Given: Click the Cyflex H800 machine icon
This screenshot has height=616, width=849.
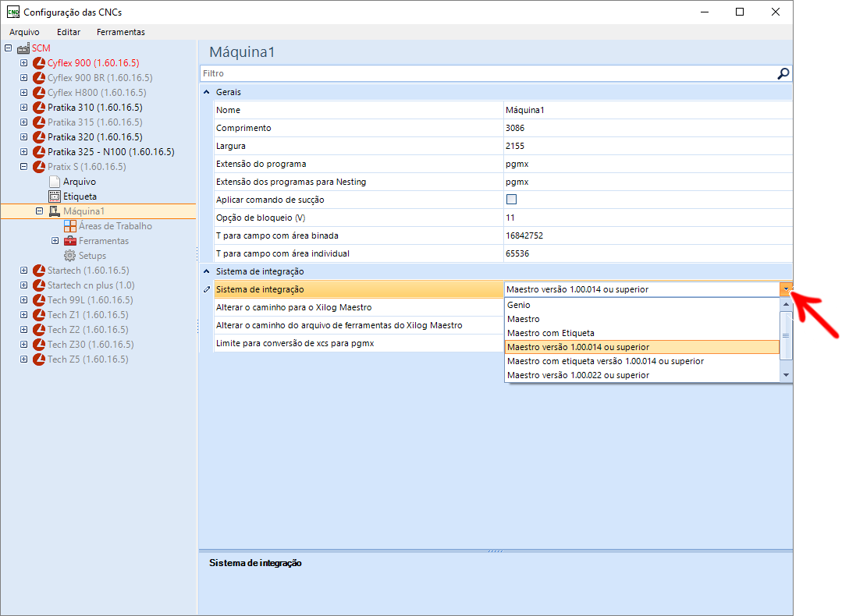Looking at the screenshot, I should point(39,93).
